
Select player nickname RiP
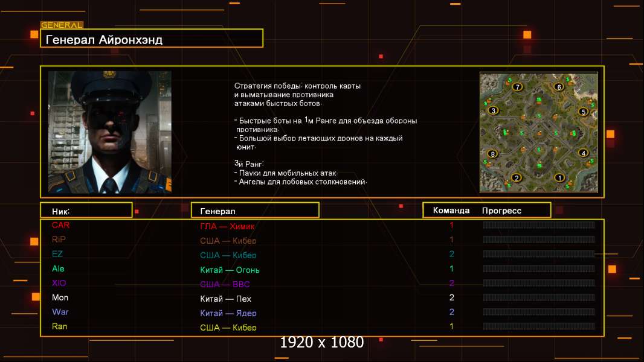[59, 240]
